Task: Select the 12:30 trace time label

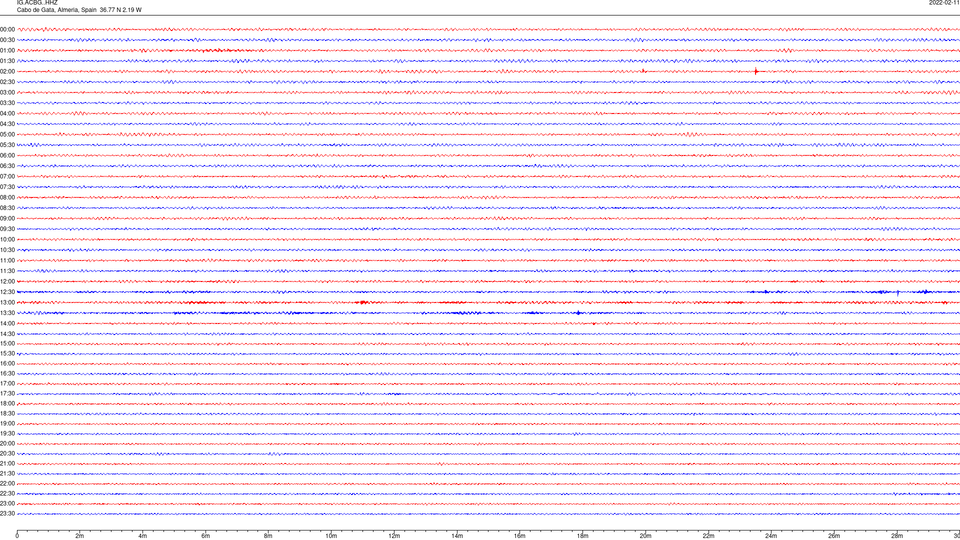Action: point(7,292)
